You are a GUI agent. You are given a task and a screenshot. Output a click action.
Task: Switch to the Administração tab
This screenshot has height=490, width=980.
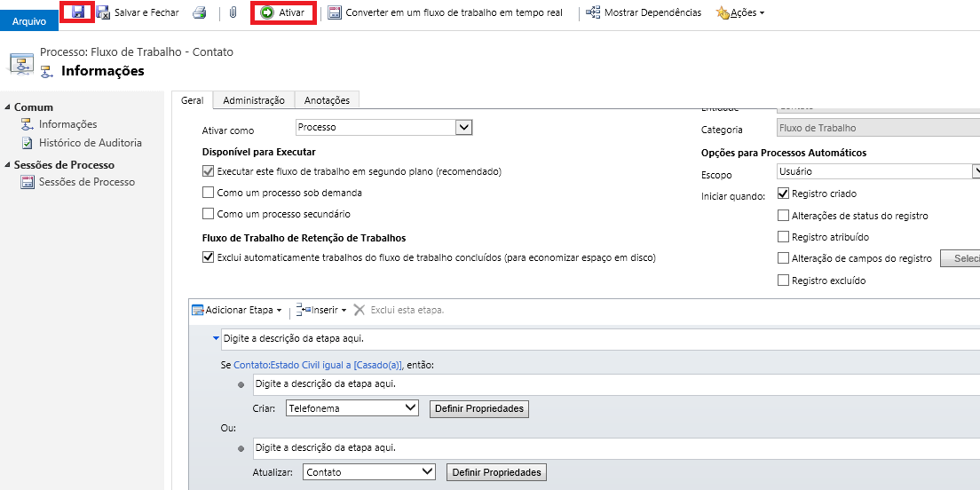click(x=254, y=101)
